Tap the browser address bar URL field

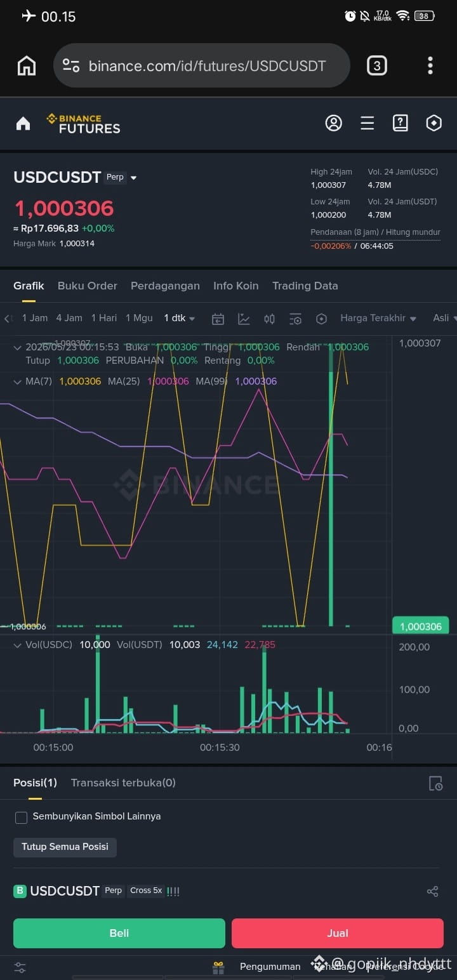click(202, 65)
